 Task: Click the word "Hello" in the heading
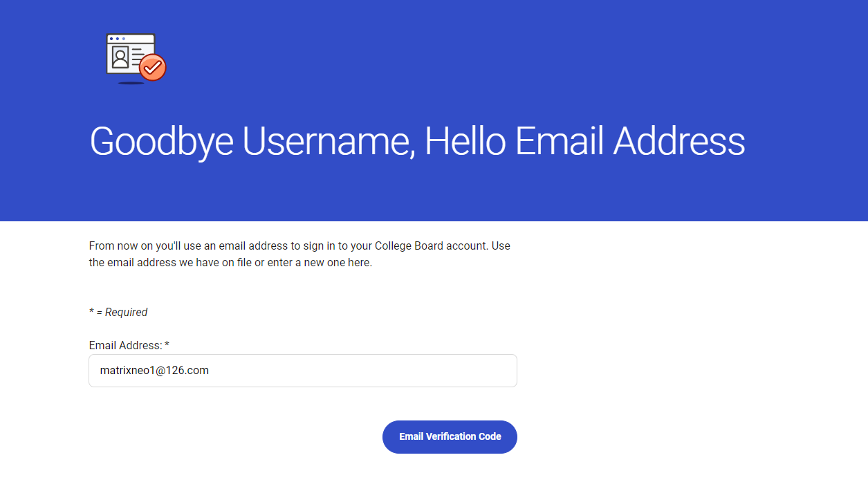[465, 141]
